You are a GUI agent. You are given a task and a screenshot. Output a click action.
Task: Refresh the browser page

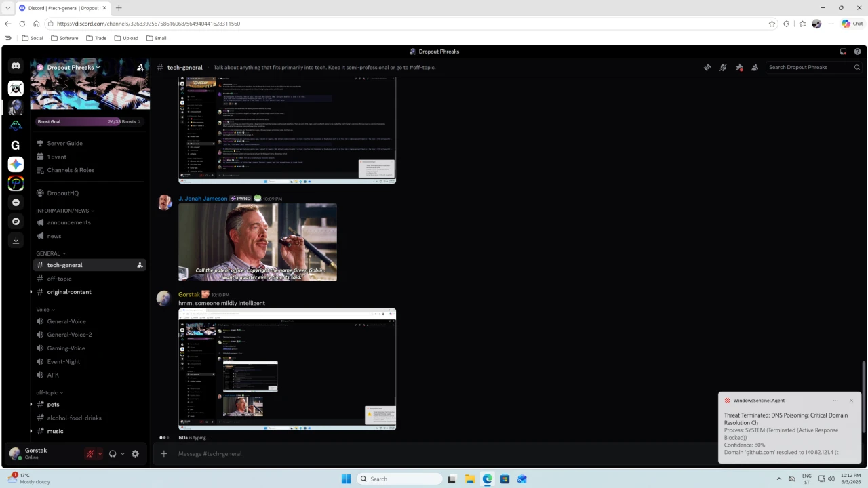(x=22, y=24)
